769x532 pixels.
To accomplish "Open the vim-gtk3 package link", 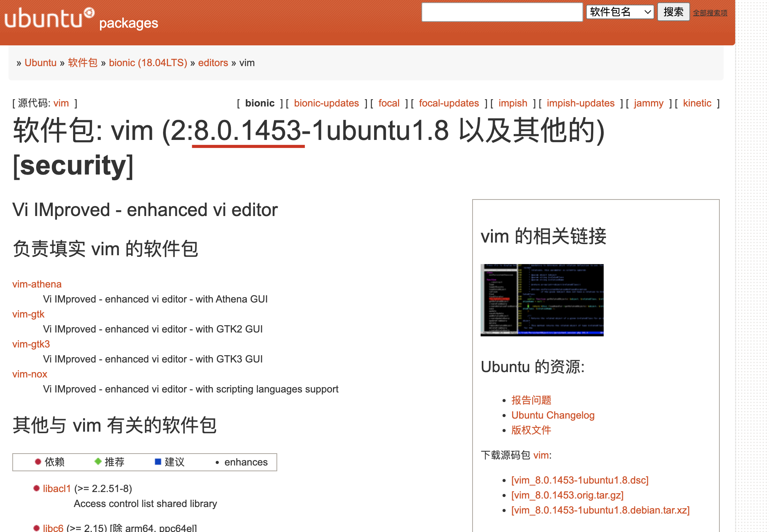I will coord(31,344).
